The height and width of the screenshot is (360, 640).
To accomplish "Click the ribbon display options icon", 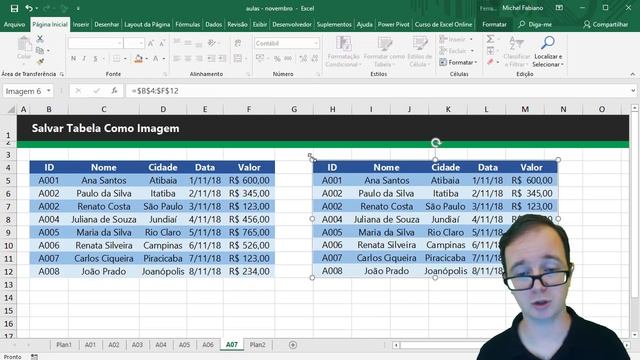I will pos(559,8).
